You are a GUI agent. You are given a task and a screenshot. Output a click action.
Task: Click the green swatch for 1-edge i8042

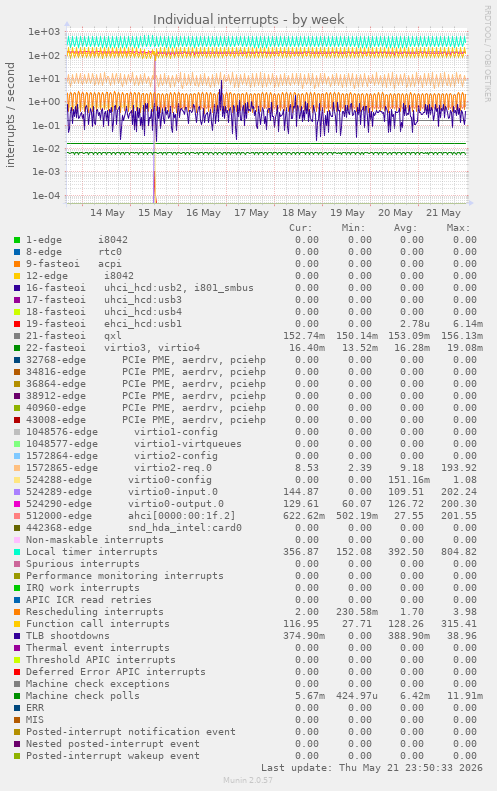(x=17, y=240)
